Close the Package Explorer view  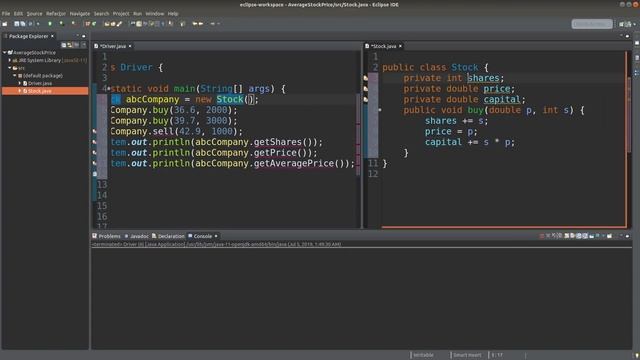tap(52, 36)
